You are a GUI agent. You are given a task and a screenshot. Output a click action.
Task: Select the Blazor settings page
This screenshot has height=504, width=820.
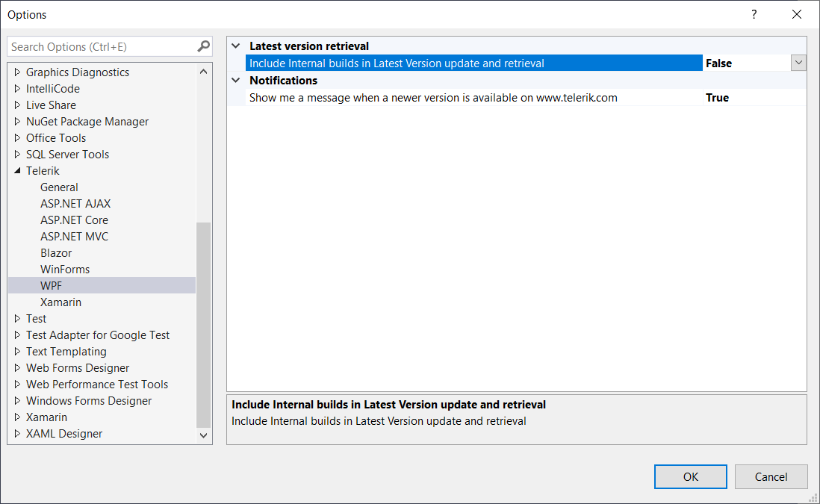click(58, 252)
